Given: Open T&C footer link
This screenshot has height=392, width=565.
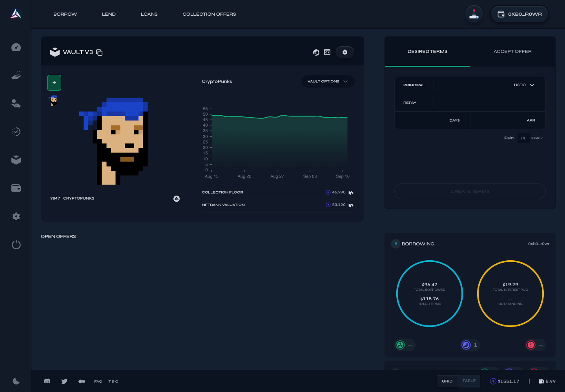Looking at the screenshot, I should pos(113,381).
